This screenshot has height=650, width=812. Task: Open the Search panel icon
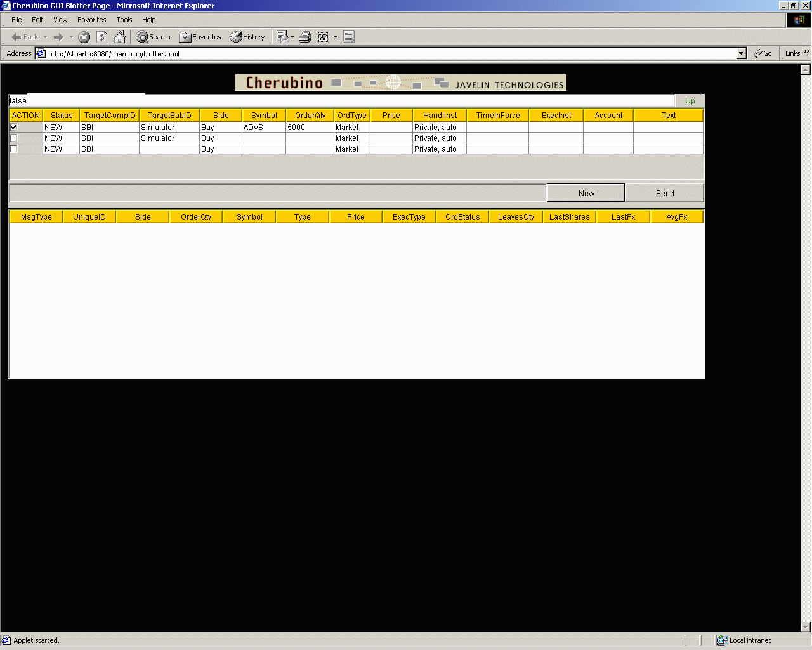[154, 37]
